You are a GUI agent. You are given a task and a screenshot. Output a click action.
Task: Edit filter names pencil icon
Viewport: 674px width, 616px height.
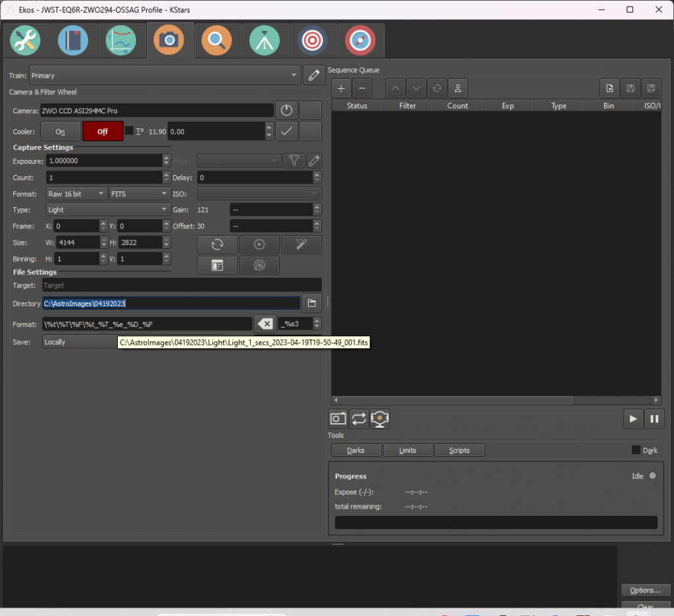coord(314,161)
